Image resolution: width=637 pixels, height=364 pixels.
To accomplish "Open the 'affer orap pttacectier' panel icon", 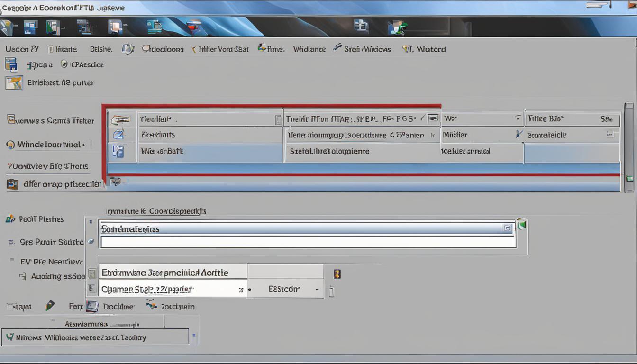I will pos(11,184).
